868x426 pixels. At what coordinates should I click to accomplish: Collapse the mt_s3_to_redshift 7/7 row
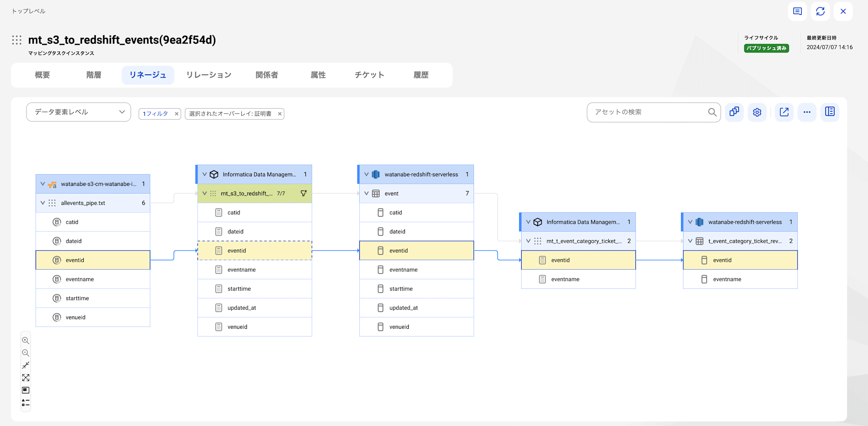tap(204, 193)
